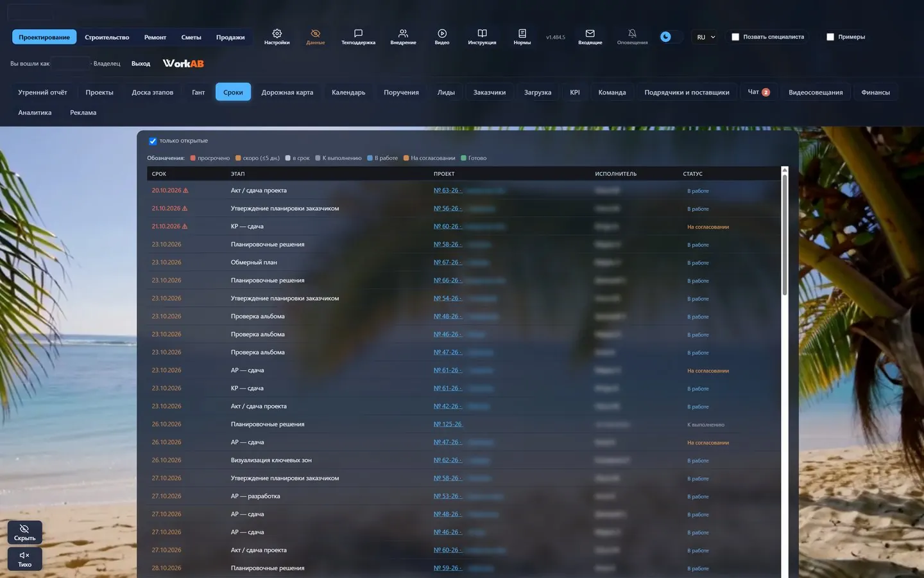Expand the RU language dropdown
924x578 pixels.
click(x=706, y=37)
